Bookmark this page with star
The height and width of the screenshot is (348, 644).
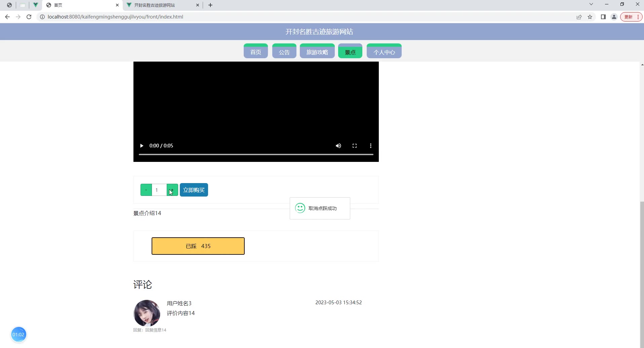[590, 17]
